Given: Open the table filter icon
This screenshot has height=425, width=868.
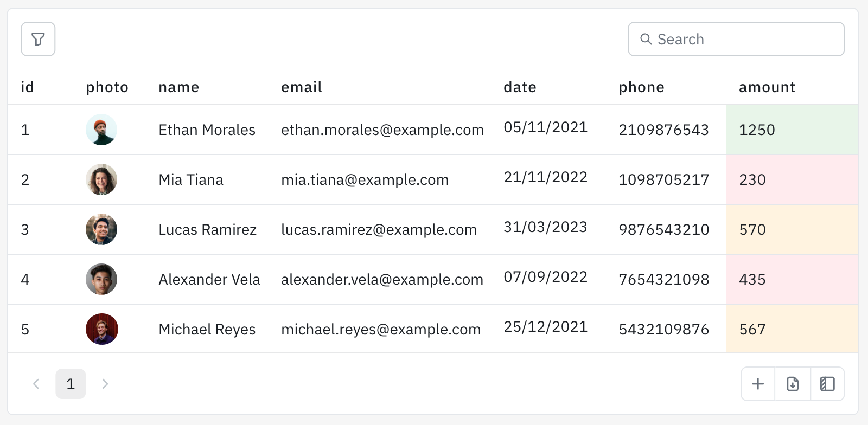Looking at the screenshot, I should [38, 39].
